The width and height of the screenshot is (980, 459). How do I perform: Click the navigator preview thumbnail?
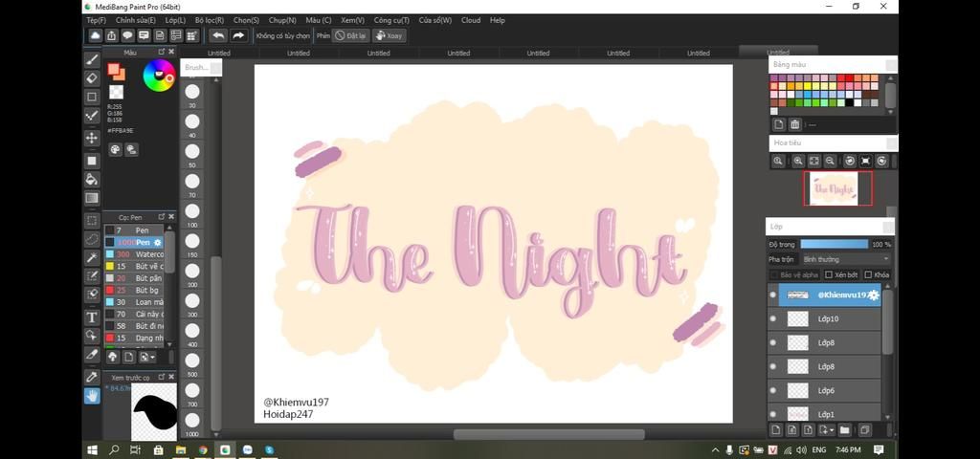point(837,188)
